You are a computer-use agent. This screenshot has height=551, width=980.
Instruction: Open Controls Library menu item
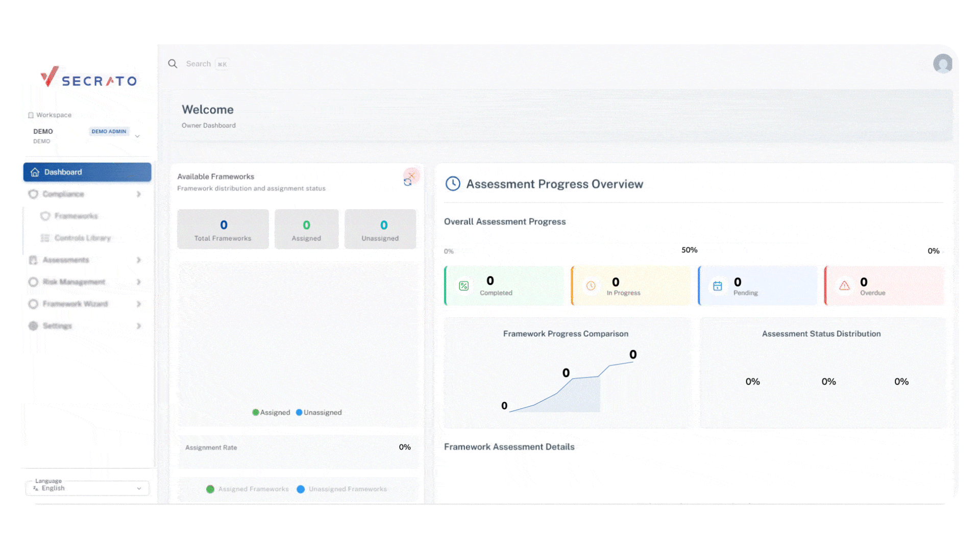point(82,238)
